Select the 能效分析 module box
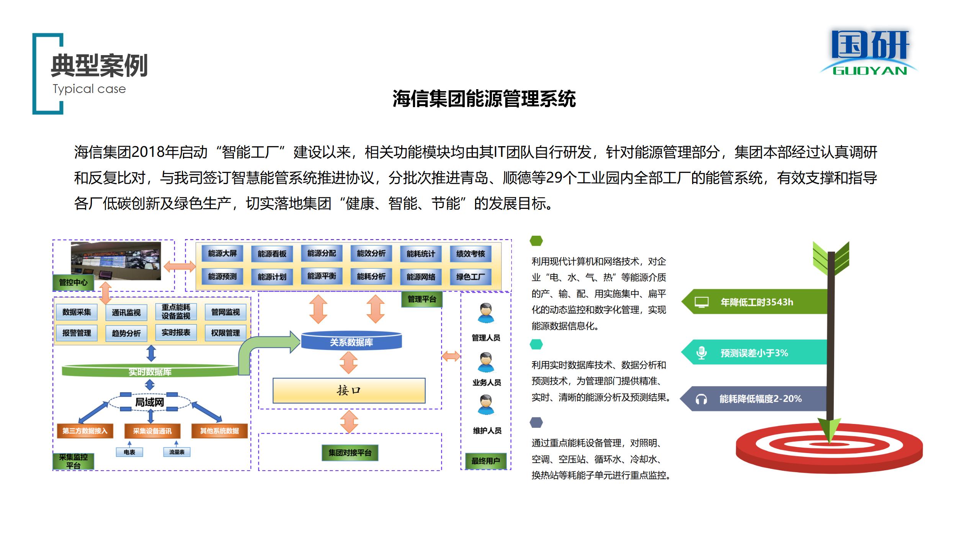Viewport: 980px width, 551px height. click(371, 253)
